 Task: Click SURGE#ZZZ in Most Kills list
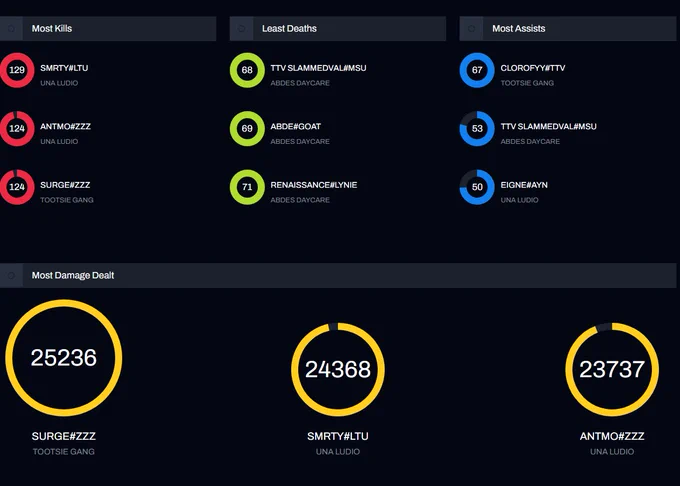(x=65, y=185)
